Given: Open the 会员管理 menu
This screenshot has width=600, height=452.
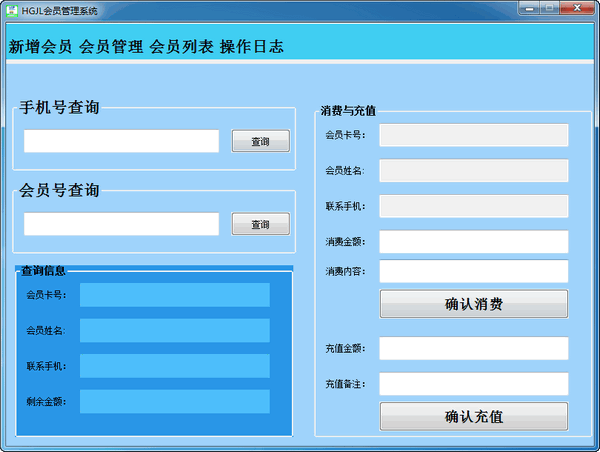Looking at the screenshot, I should 111,47.
